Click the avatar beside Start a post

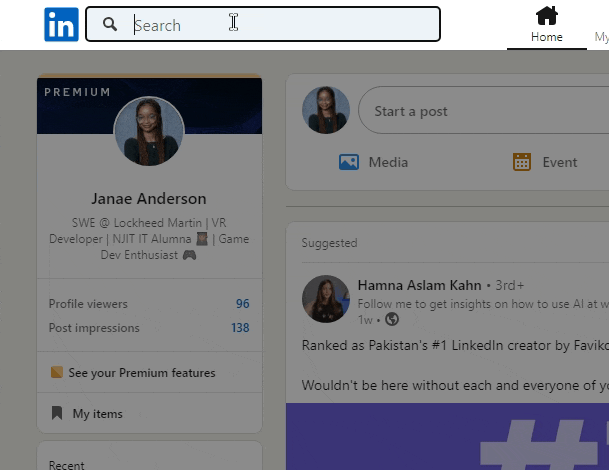[x=326, y=110]
